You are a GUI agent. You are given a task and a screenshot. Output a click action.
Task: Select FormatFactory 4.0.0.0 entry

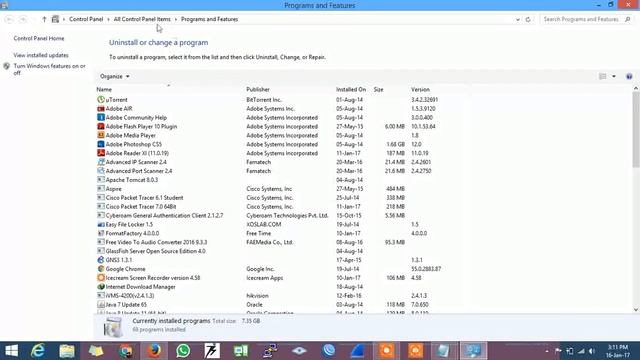click(282, 233)
